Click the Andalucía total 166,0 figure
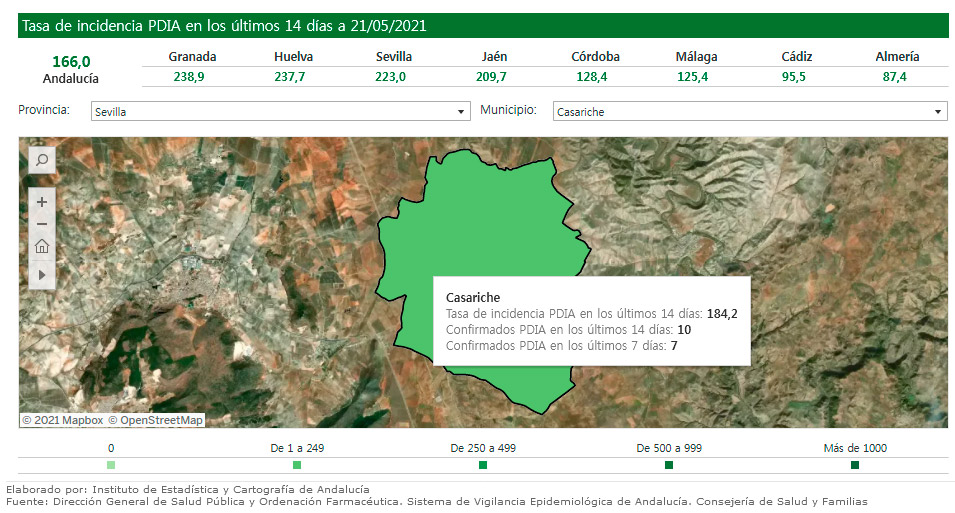 coord(71,61)
